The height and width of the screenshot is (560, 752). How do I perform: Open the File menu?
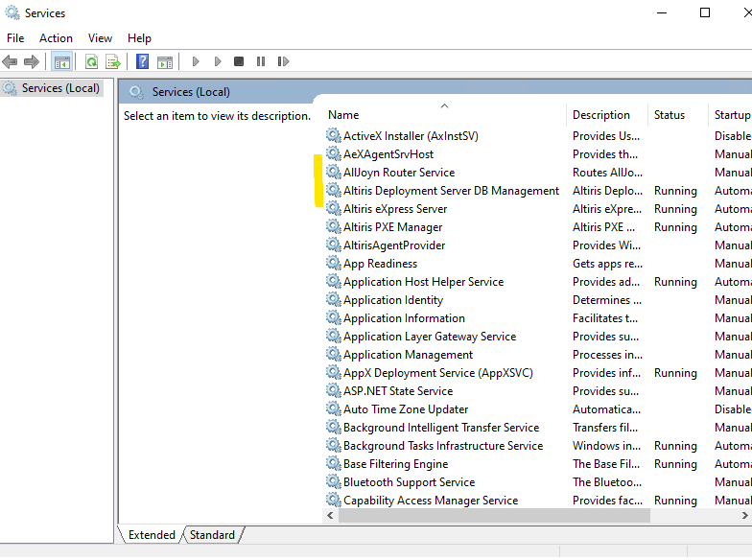tap(15, 38)
